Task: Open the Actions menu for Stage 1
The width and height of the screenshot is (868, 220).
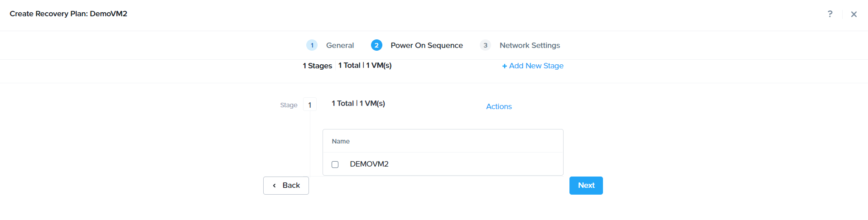Action: [499, 106]
